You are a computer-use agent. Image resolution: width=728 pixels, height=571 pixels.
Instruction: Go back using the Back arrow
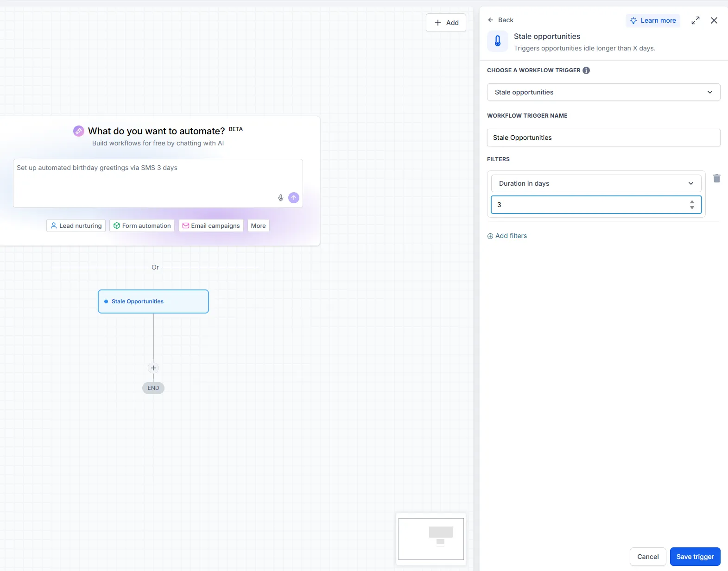pos(500,20)
